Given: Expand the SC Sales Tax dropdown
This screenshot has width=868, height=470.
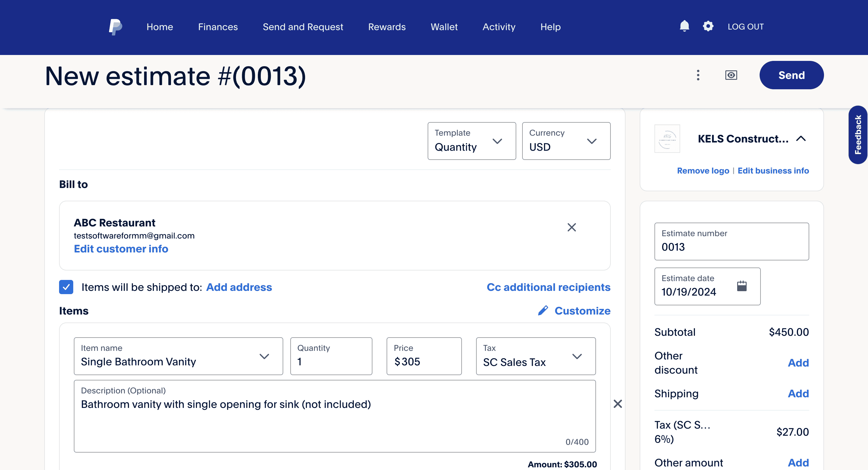Looking at the screenshot, I should pos(577,356).
